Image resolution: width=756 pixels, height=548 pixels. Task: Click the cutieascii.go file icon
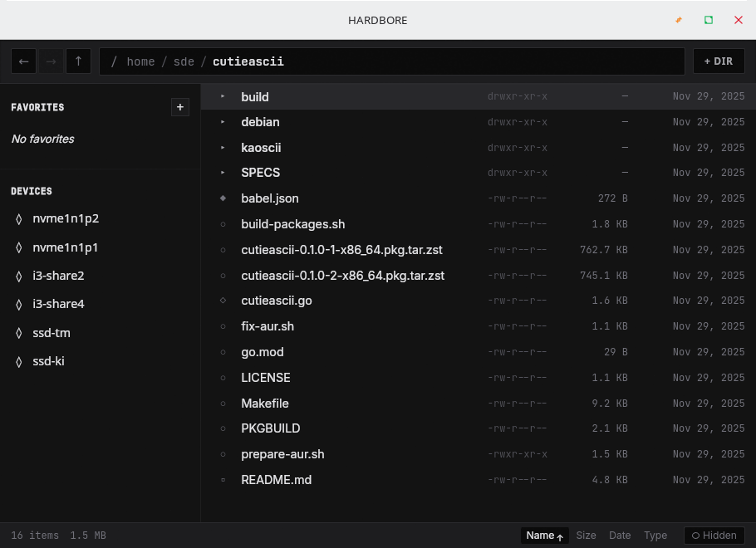point(223,301)
